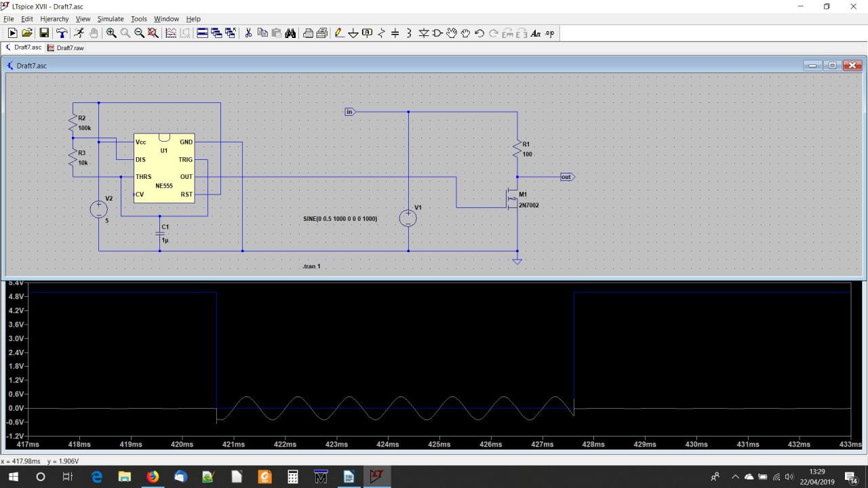This screenshot has width=868, height=488.
Task: Open the Control Panel hammer icon
Action: [62, 33]
